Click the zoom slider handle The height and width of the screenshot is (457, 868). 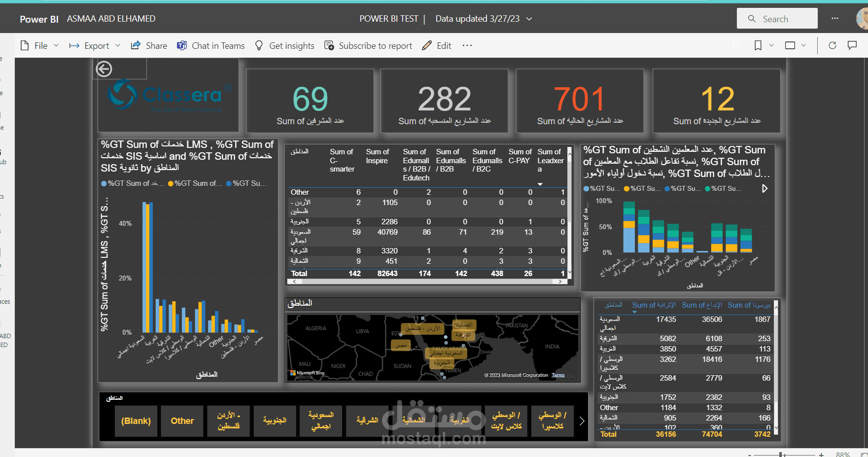click(x=781, y=454)
